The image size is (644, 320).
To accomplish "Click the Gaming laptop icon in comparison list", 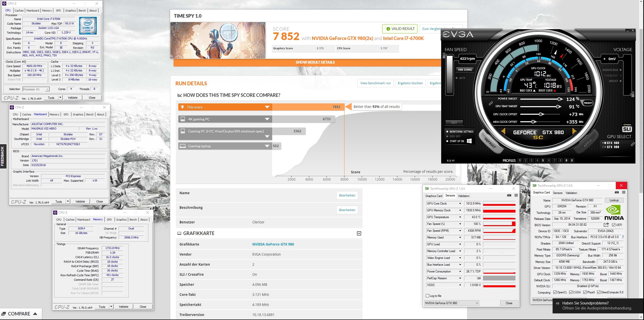I will (183, 146).
